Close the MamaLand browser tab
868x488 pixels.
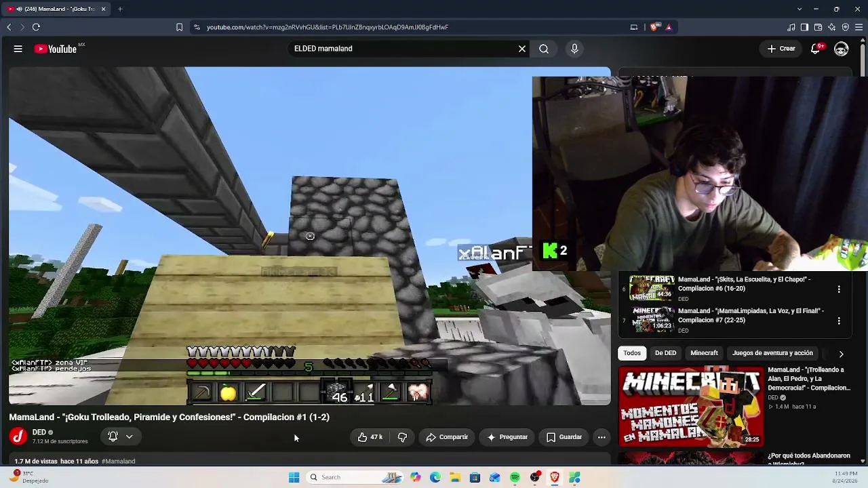(103, 9)
